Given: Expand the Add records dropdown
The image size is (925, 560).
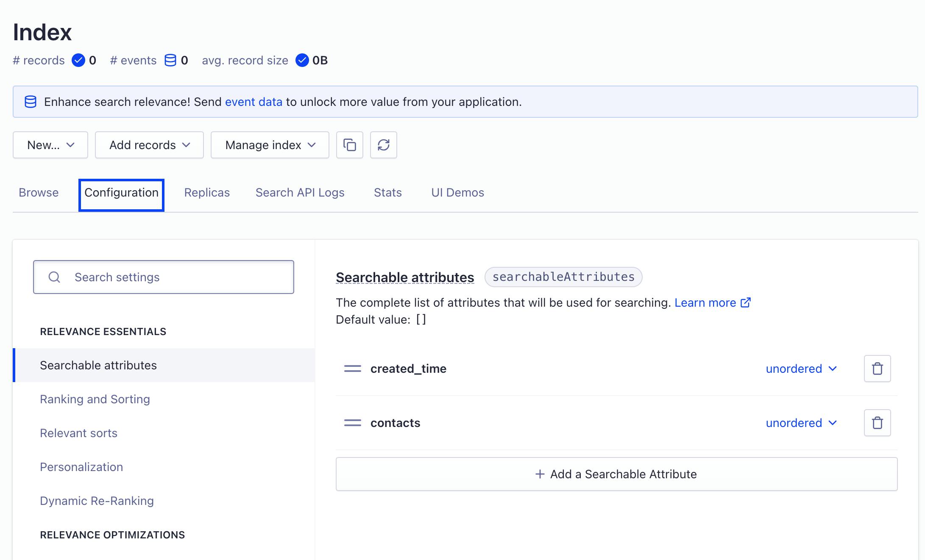Looking at the screenshot, I should (x=149, y=145).
